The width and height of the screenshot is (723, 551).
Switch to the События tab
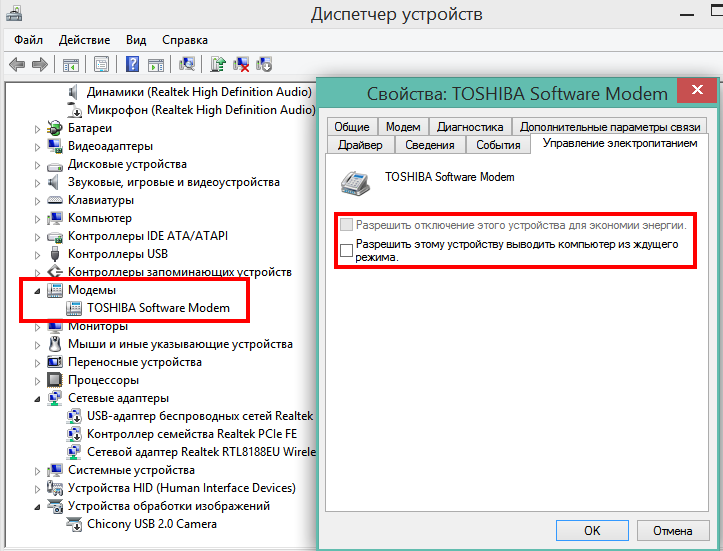tap(498, 145)
